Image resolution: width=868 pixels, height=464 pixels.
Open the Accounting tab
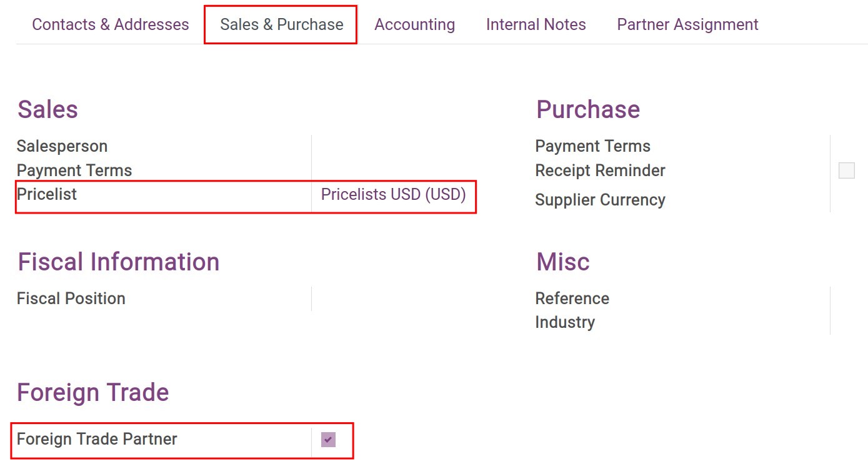pyautogui.click(x=414, y=24)
